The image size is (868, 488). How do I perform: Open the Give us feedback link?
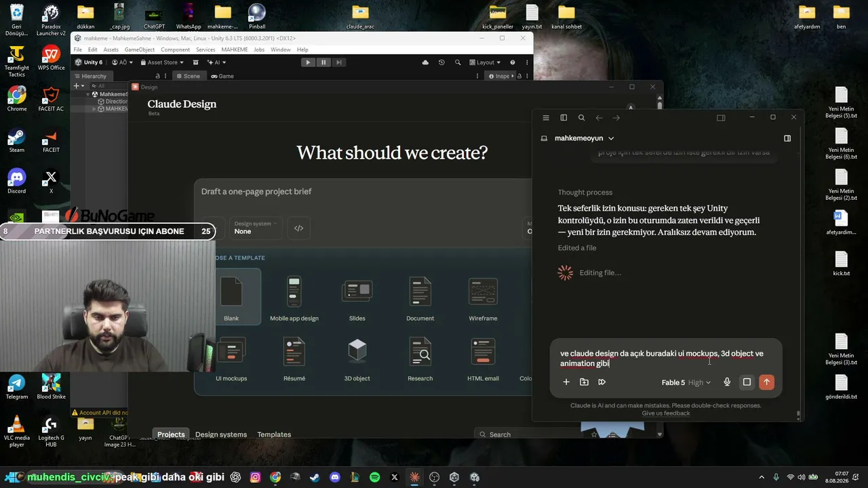666,413
